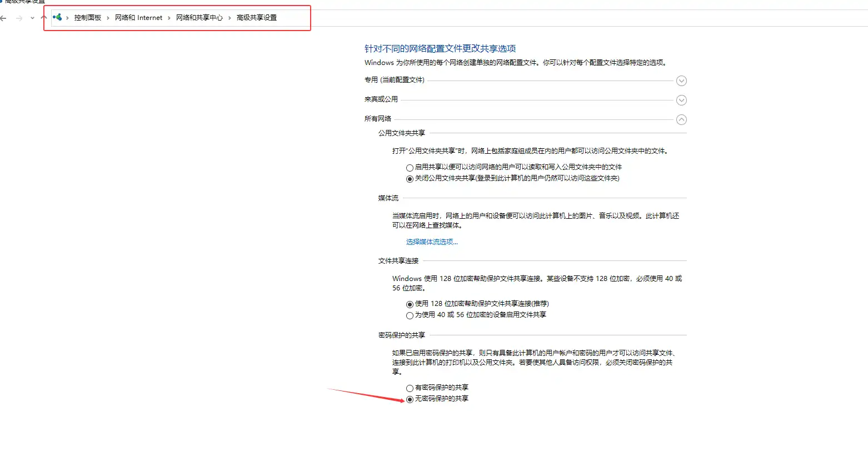Select 40 或 56 位加密 file sharing option
Viewport: 868px width, 452px height.
(410, 315)
